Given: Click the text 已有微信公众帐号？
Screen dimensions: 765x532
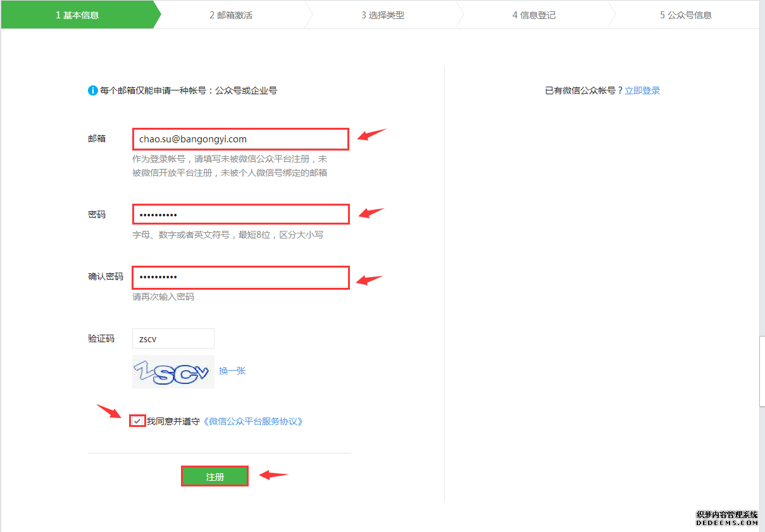Looking at the screenshot, I should pyautogui.click(x=584, y=90).
